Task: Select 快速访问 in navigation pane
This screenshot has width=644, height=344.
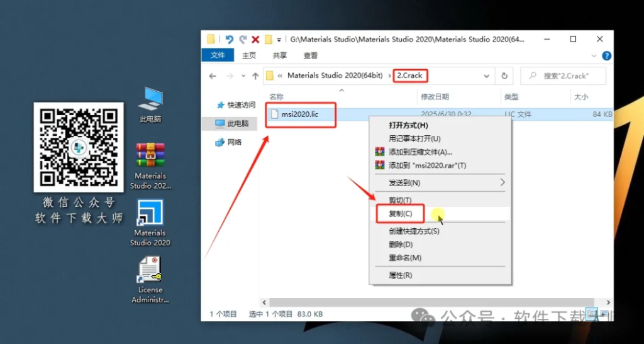Action: pos(236,105)
